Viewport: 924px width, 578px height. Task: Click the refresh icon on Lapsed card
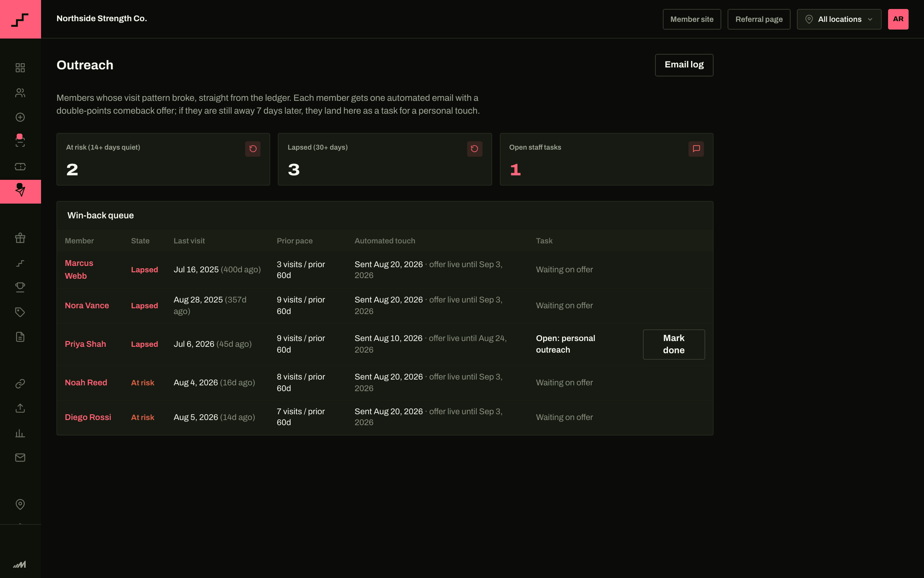click(x=475, y=149)
